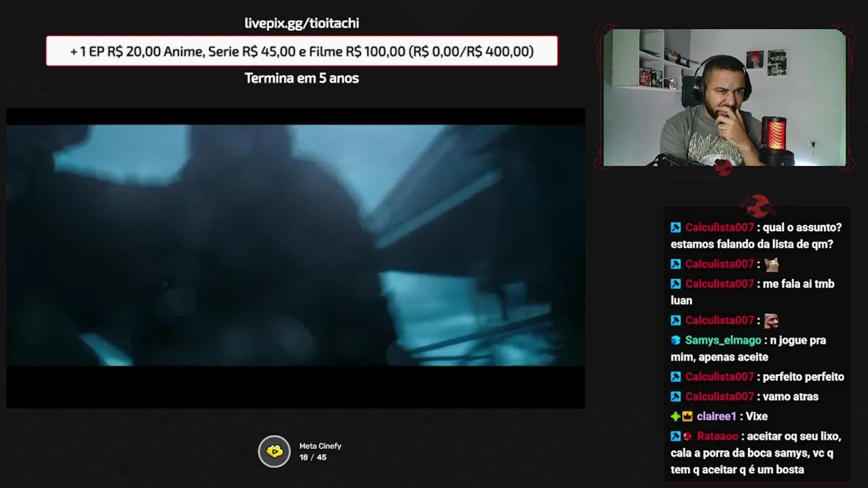Click the 'perfeito perfeito' chat message
Viewport: 868px width, 488px height.
tap(803, 377)
